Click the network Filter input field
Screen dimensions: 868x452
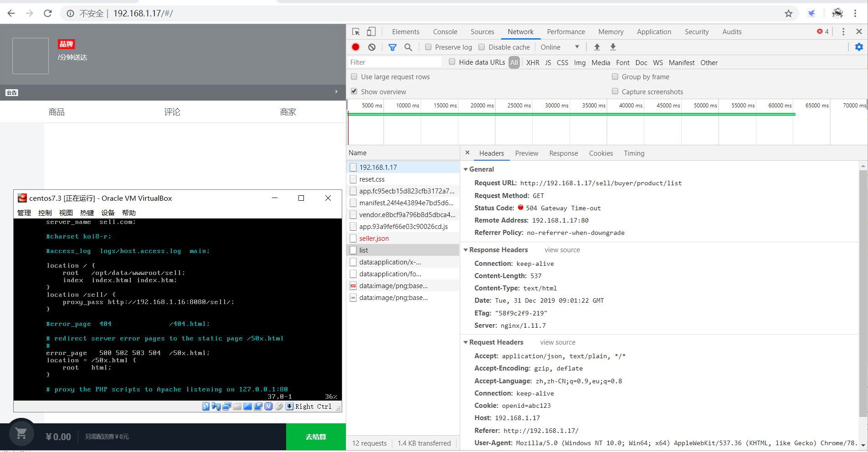pyautogui.click(x=395, y=62)
